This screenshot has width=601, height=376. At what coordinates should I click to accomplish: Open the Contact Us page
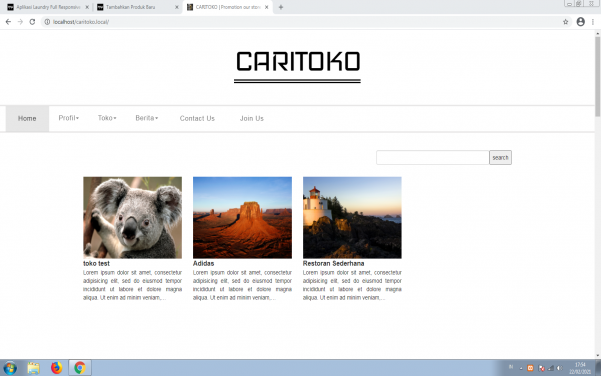point(197,118)
